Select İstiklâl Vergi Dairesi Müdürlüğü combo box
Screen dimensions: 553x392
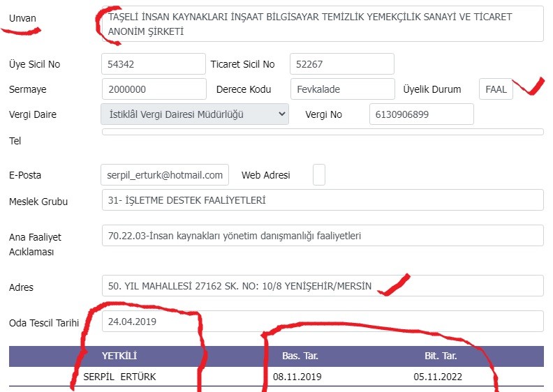(x=195, y=114)
